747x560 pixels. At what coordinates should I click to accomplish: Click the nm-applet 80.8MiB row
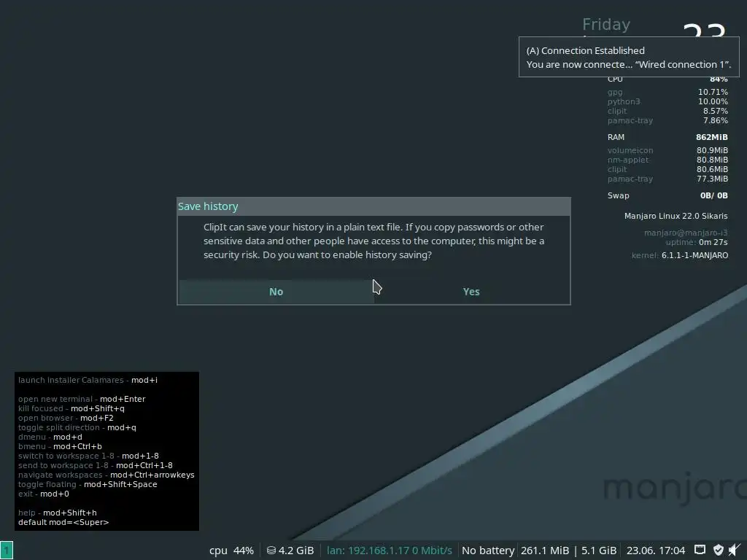point(667,160)
